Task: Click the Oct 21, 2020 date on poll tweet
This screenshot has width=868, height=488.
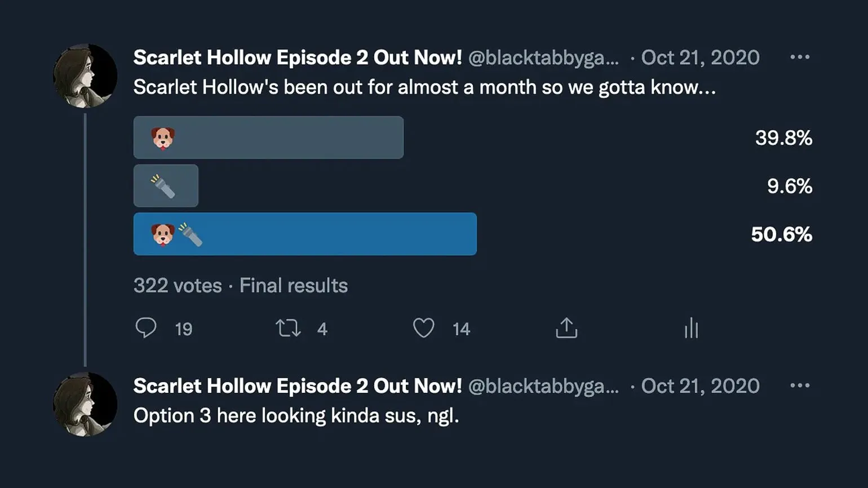Action: click(x=700, y=57)
